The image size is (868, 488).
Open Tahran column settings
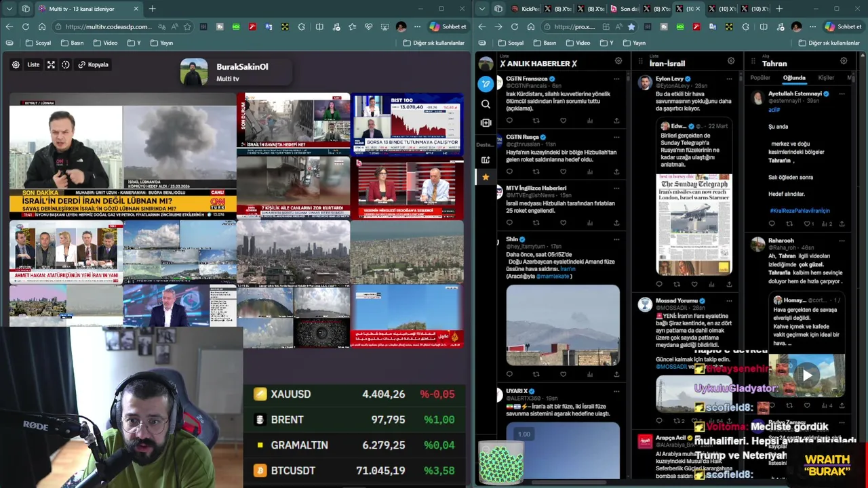(844, 61)
